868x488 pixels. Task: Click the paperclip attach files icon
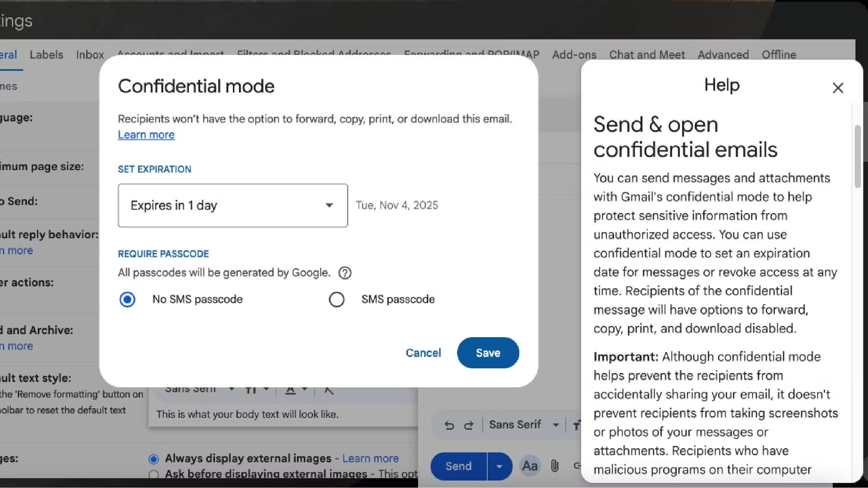click(554, 466)
